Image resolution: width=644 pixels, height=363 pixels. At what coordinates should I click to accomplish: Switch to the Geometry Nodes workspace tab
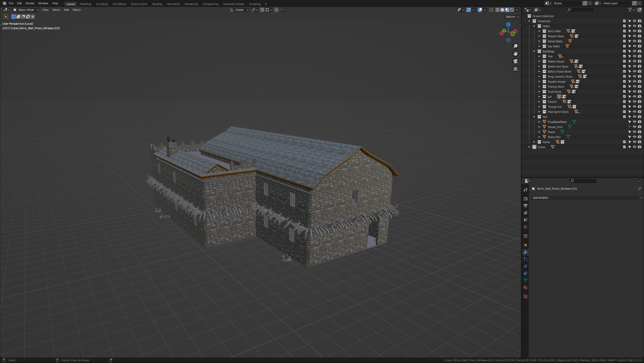pyautogui.click(x=234, y=4)
